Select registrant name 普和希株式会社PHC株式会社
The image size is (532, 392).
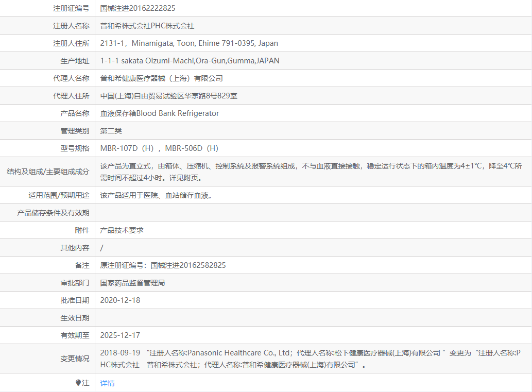point(147,26)
